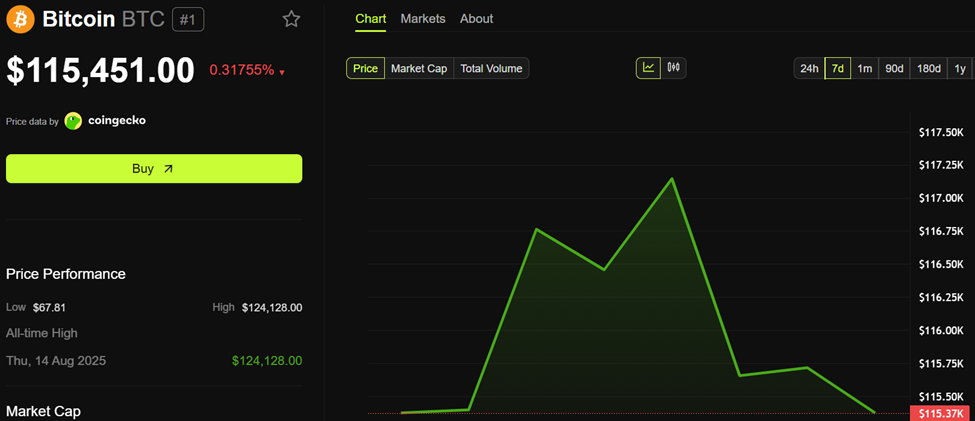The width and height of the screenshot is (975, 421).
Task: Click the $117.25K axis label
Action: point(941,165)
